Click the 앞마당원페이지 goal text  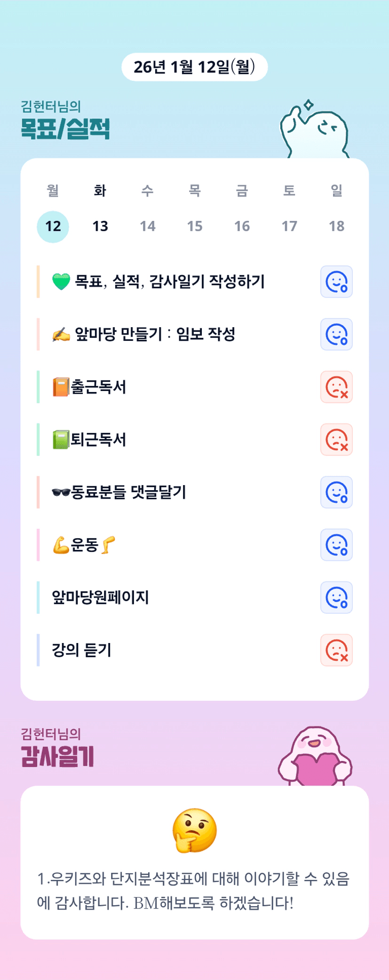(x=101, y=598)
